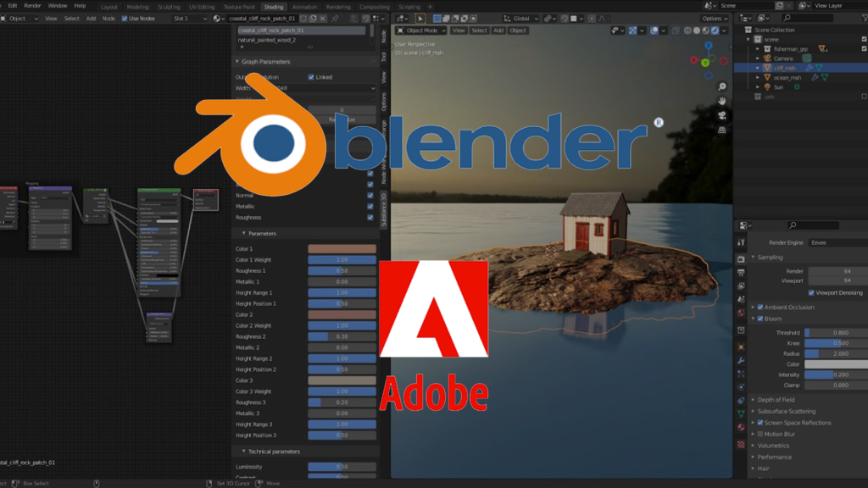868x488 pixels.
Task: Click the unlink X beside the material name
Action: pos(323,19)
